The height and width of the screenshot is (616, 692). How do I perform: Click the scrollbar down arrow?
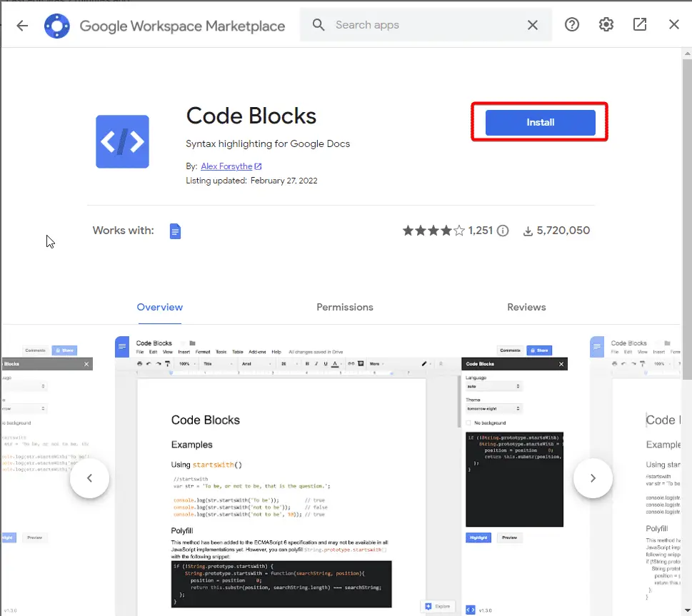pyautogui.click(x=687, y=610)
